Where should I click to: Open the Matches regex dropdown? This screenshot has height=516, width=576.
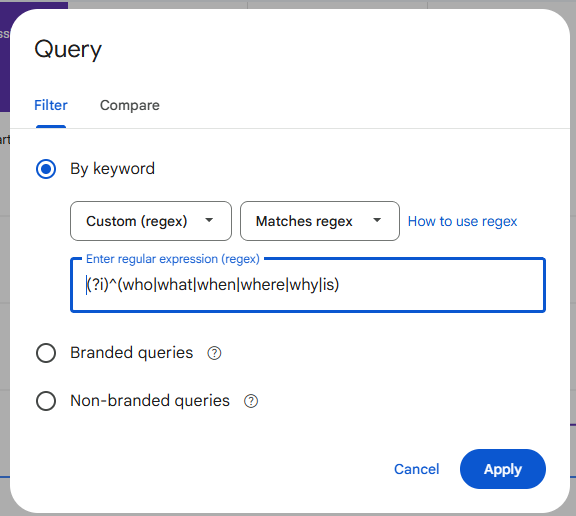click(320, 221)
